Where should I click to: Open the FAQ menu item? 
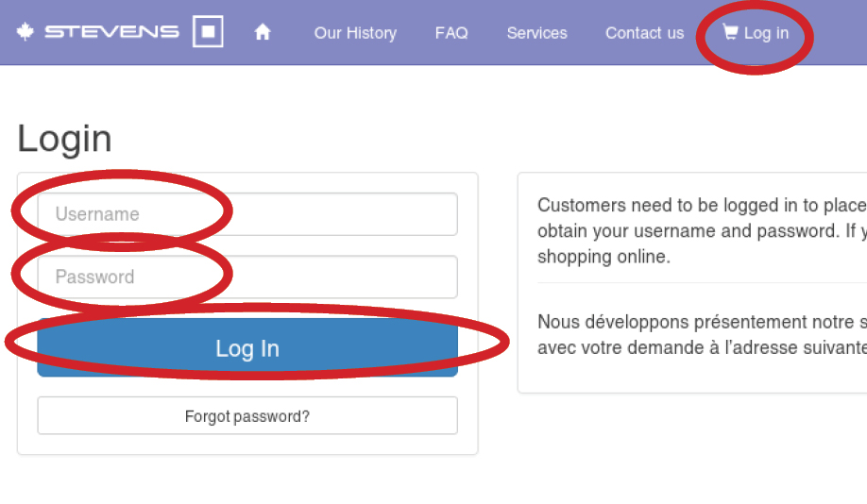click(x=451, y=33)
